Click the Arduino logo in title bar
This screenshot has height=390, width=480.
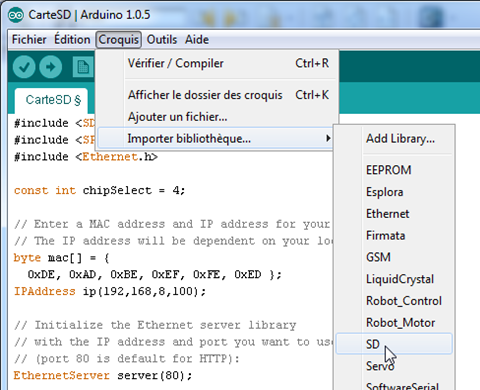pyautogui.click(x=16, y=15)
